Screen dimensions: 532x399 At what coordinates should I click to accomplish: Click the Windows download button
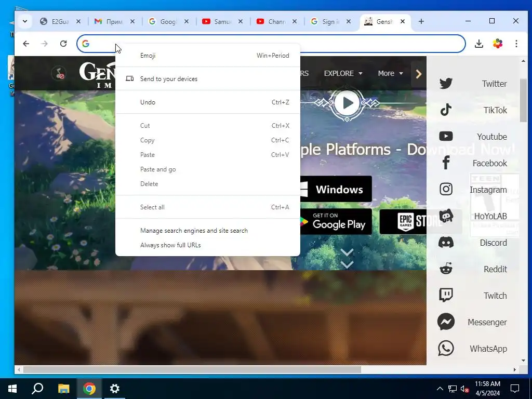click(x=336, y=189)
